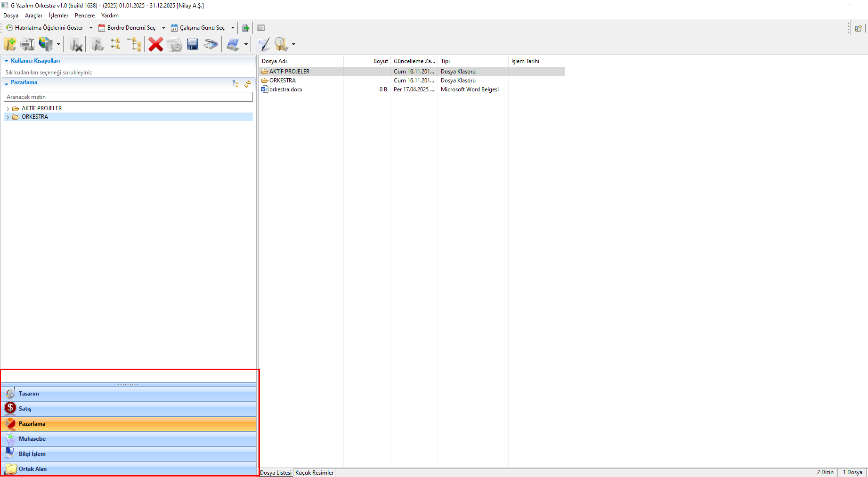This screenshot has height=477, width=868.
Task: Sort file list by Dosya Adı column
Action: [300, 61]
